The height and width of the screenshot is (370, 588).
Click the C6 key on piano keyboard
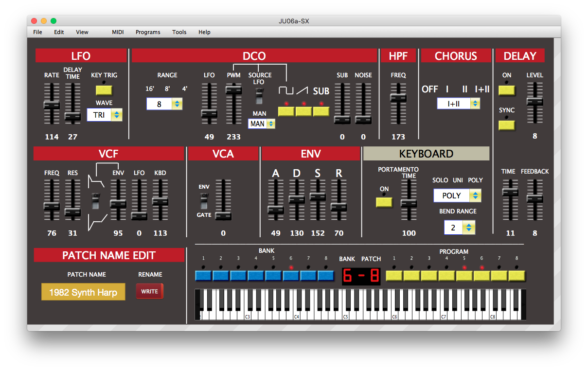pyautogui.click(x=394, y=315)
